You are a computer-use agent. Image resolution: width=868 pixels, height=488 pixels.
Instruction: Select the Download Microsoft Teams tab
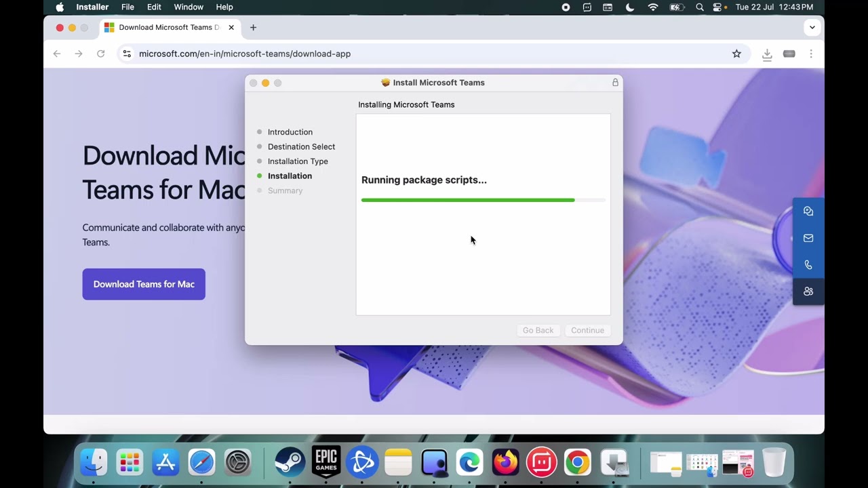tap(170, 28)
